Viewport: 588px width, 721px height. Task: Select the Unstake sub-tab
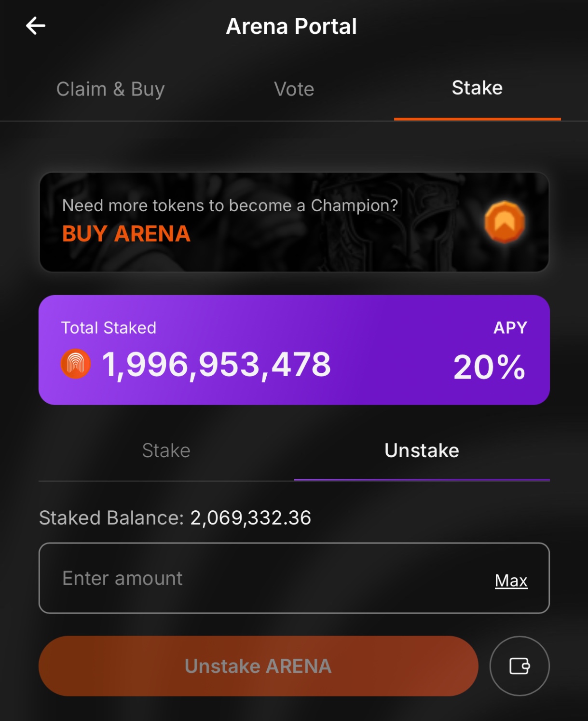pos(422,450)
